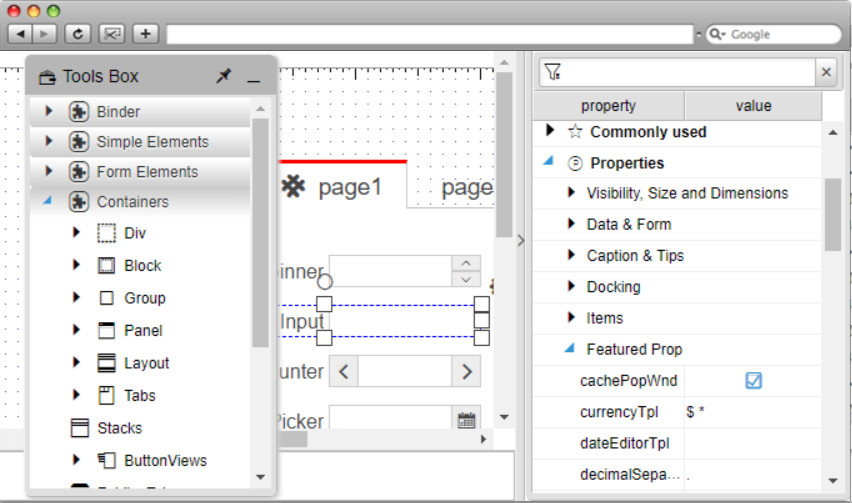Decrease spinner value with down arrow
This screenshot has width=852, height=503.
(x=466, y=279)
